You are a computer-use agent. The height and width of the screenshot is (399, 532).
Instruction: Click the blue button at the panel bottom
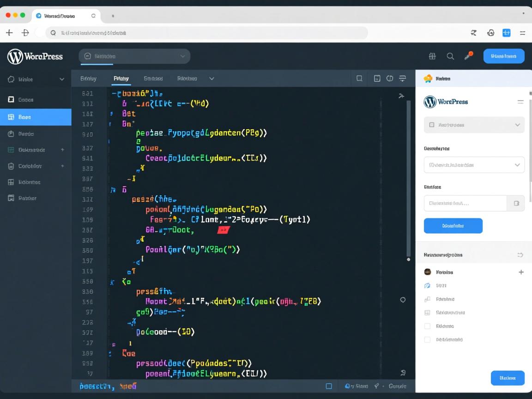(x=507, y=378)
